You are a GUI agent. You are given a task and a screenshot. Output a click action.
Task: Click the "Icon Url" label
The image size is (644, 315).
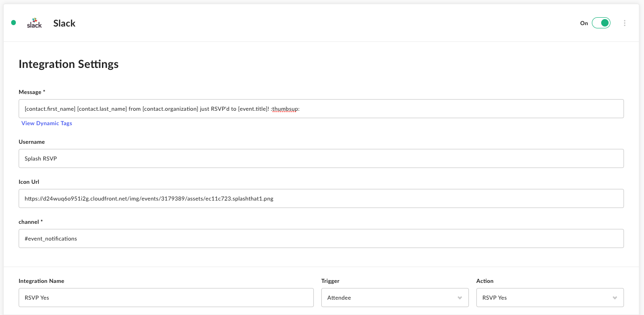(x=29, y=182)
